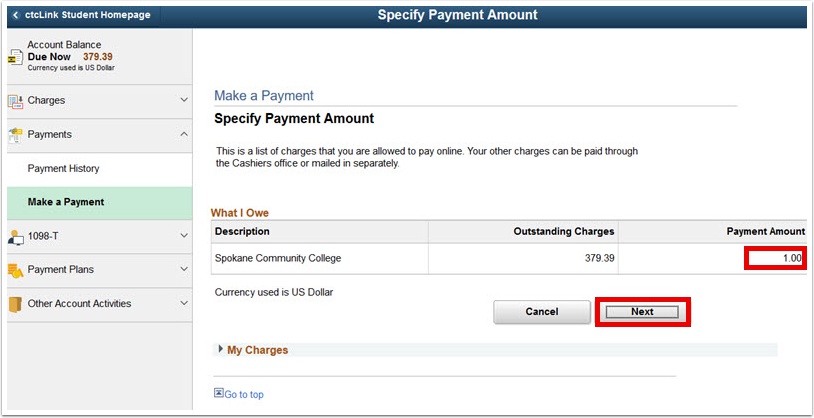
Task: Click the Other Account Activities icon
Action: pos(16,304)
